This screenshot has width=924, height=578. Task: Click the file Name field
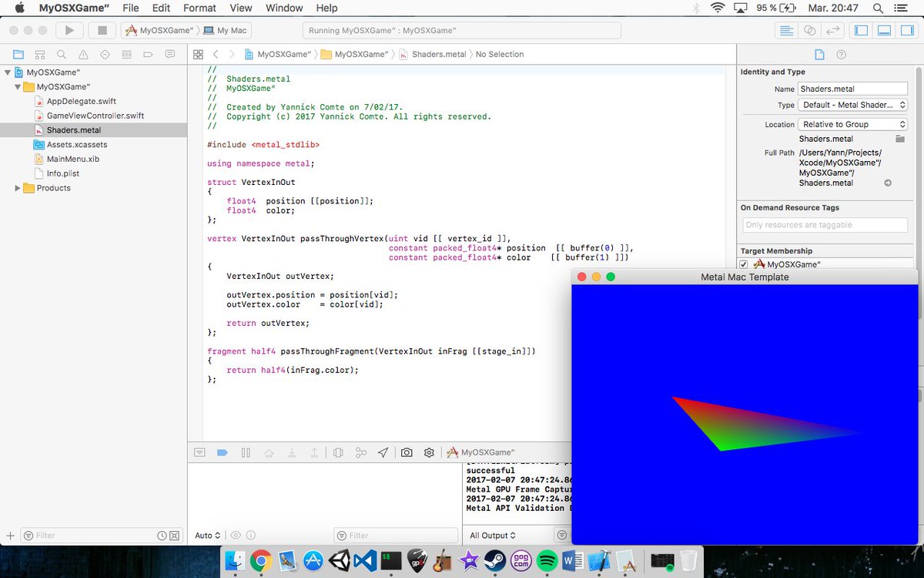coord(852,89)
